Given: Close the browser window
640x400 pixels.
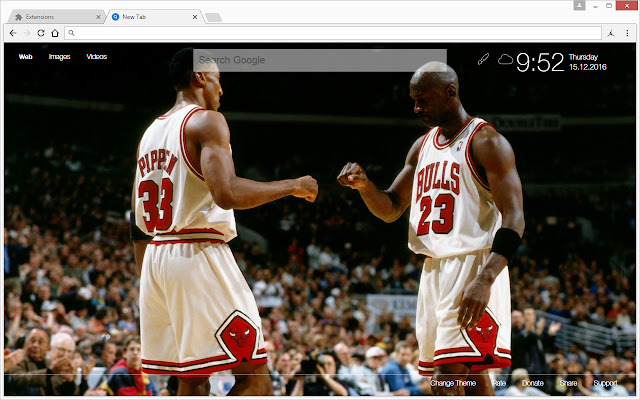Looking at the screenshot, I should (627, 5).
